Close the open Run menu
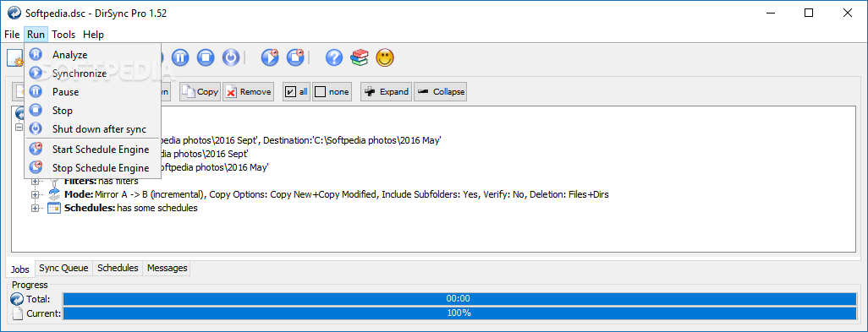868x332 pixels. point(36,35)
